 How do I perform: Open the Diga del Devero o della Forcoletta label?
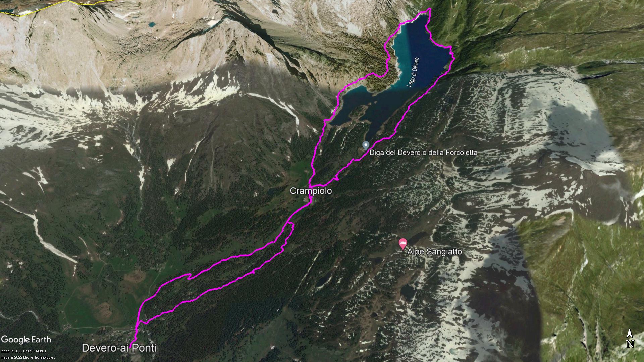(423, 153)
